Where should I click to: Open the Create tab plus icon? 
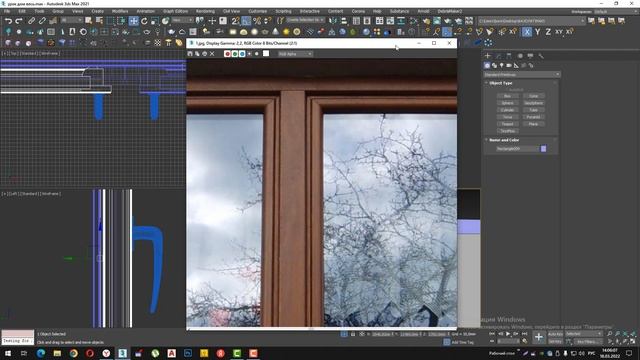pyautogui.click(x=488, y=56)
